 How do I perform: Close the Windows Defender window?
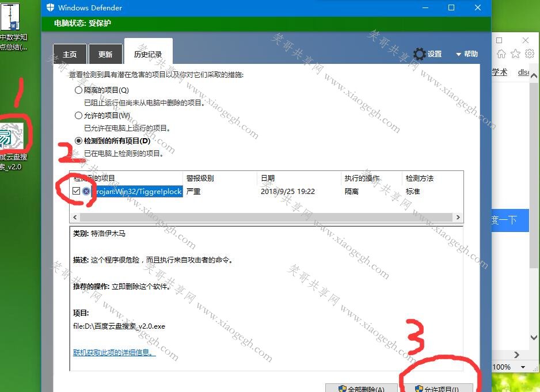click(x=478, y=7)
